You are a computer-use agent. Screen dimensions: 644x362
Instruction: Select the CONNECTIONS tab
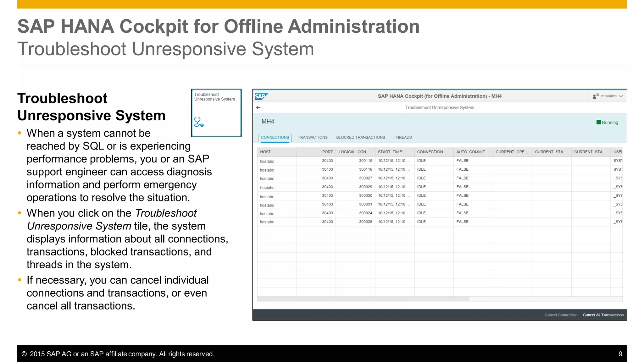[275, 138]
